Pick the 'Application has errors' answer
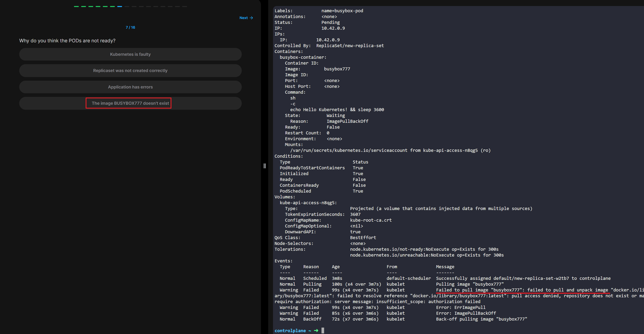Image resolution: width=644 pixels, height=334 pixels. click(x=130, y=87)
